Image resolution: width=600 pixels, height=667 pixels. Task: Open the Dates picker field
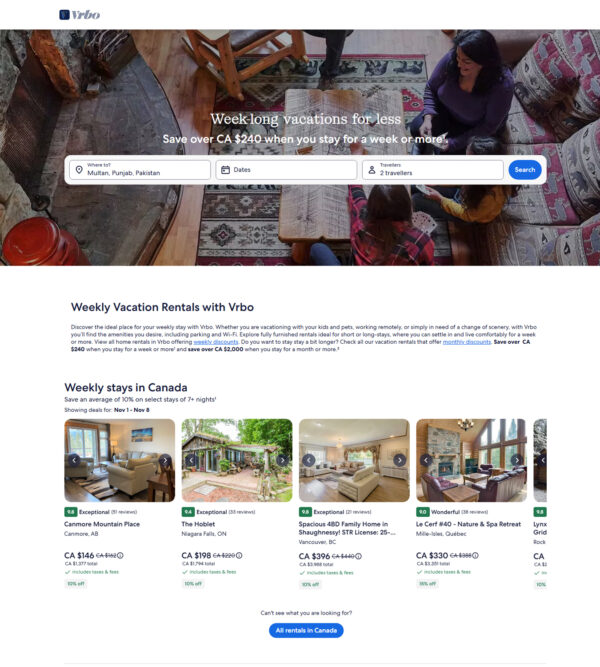click(286, 170)
